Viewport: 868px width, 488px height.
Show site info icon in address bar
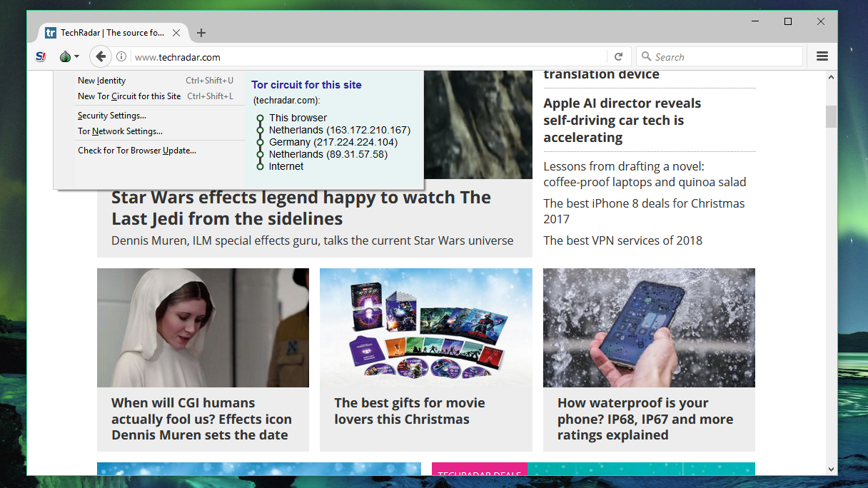click(x=121, y=57)
